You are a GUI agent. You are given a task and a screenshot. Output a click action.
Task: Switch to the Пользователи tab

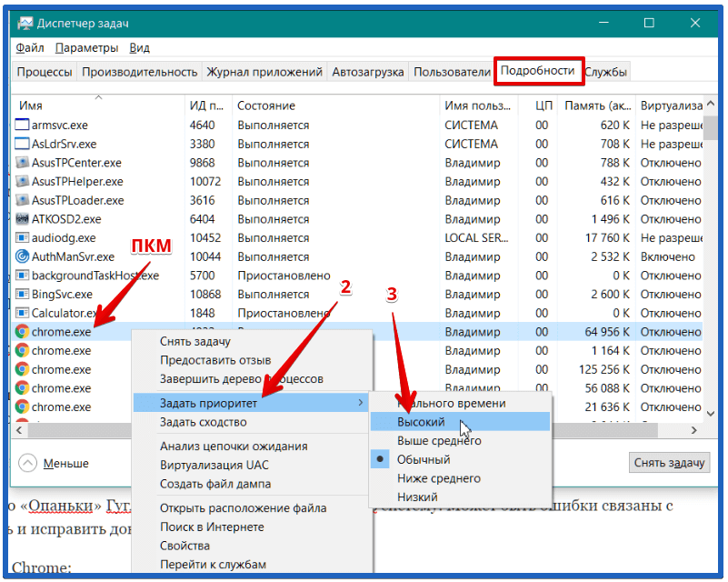452,72
